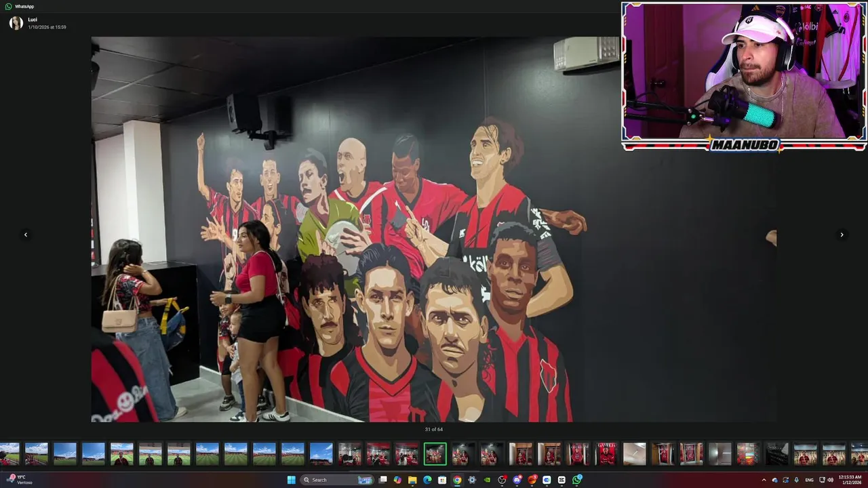Open the volume speaker tray icon
The width and height of the screenshot is (868, 488).
click(x=831, y=480)
